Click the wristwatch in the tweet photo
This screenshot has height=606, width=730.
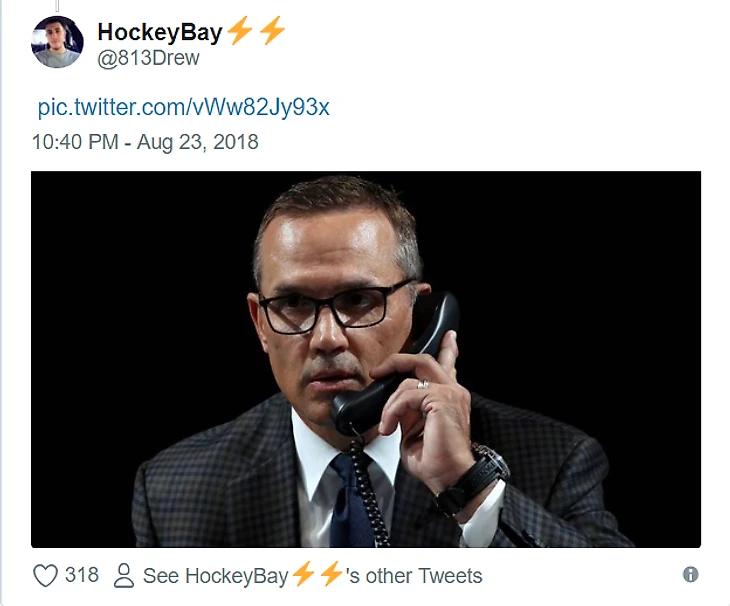click(x=476, y=477)
